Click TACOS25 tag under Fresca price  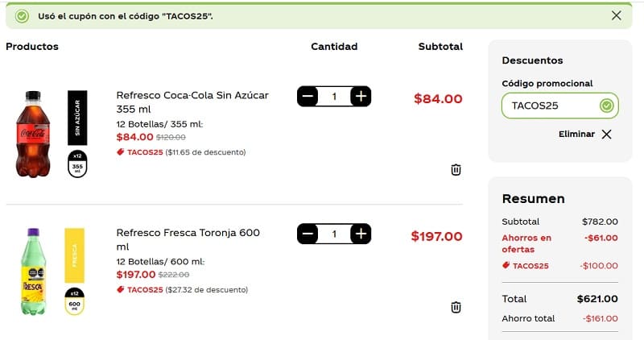pos(140,290)
